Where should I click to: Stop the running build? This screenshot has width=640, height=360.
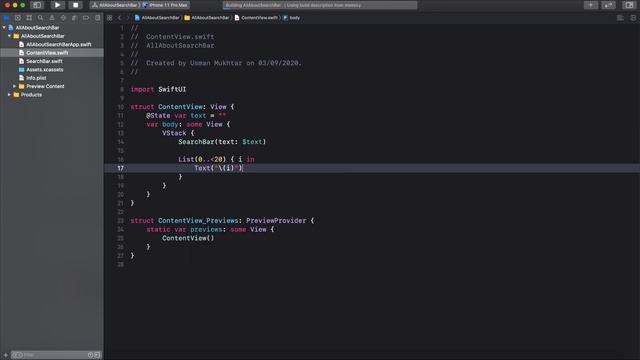coord(76,5)
